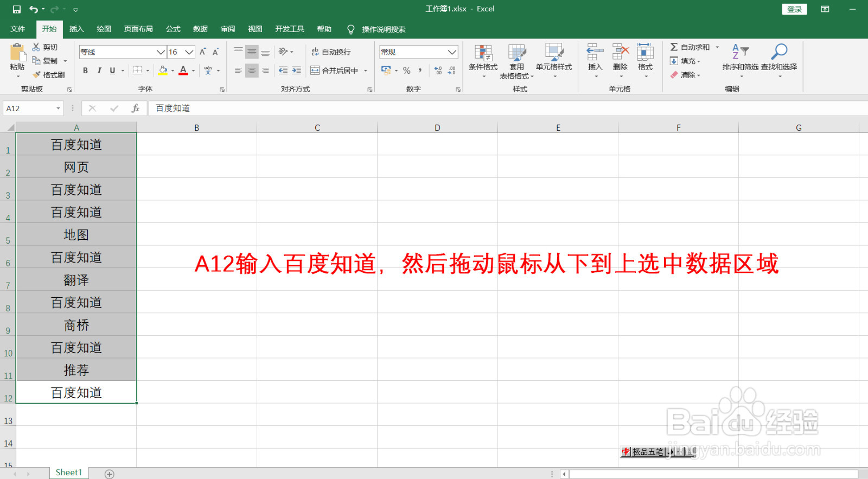The height and width of the screenshot is (479, 868).
Task: Expand the number format dropdown
Action: (452, 52)
